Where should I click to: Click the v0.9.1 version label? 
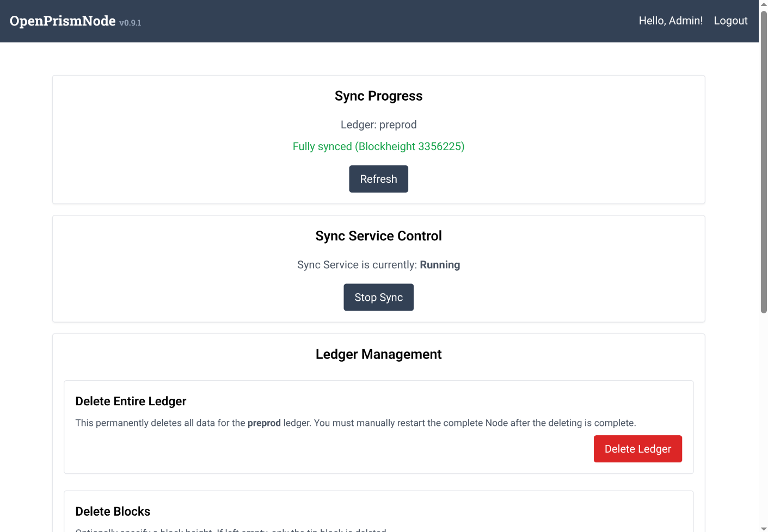point(130,23)
